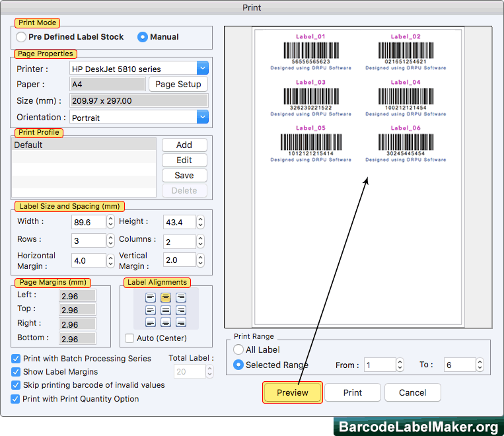Click the label Width input field

pyautogui.click(x=89, y=222)
